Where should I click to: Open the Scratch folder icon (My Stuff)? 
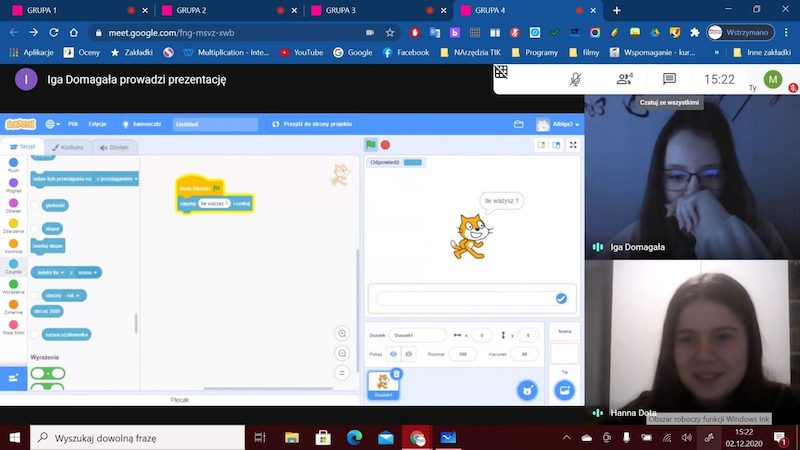point(518,124)
